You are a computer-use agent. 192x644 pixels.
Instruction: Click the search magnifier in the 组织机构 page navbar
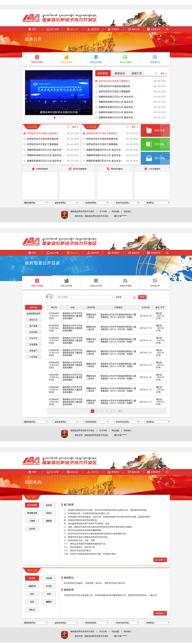click(x=167, y=472)
